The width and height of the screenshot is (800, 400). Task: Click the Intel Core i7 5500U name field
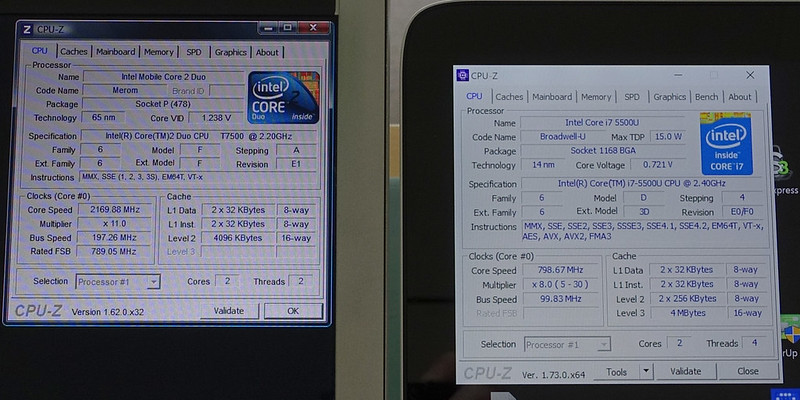602,122
